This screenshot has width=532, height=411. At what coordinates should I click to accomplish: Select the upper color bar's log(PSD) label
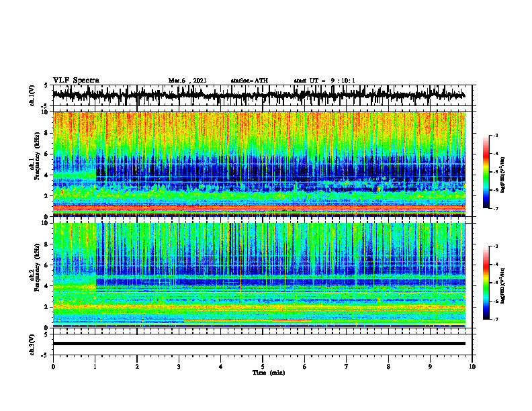click(x=503, y=175)
